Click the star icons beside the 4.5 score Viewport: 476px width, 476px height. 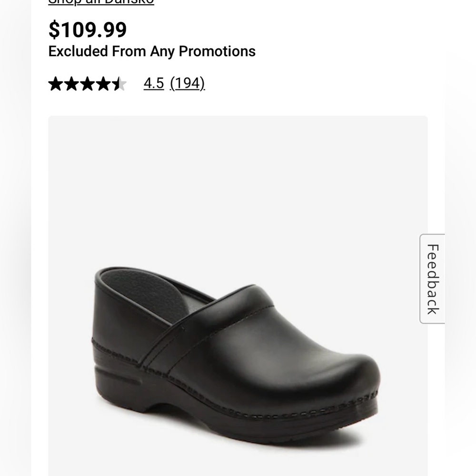[x=88, y=84]
